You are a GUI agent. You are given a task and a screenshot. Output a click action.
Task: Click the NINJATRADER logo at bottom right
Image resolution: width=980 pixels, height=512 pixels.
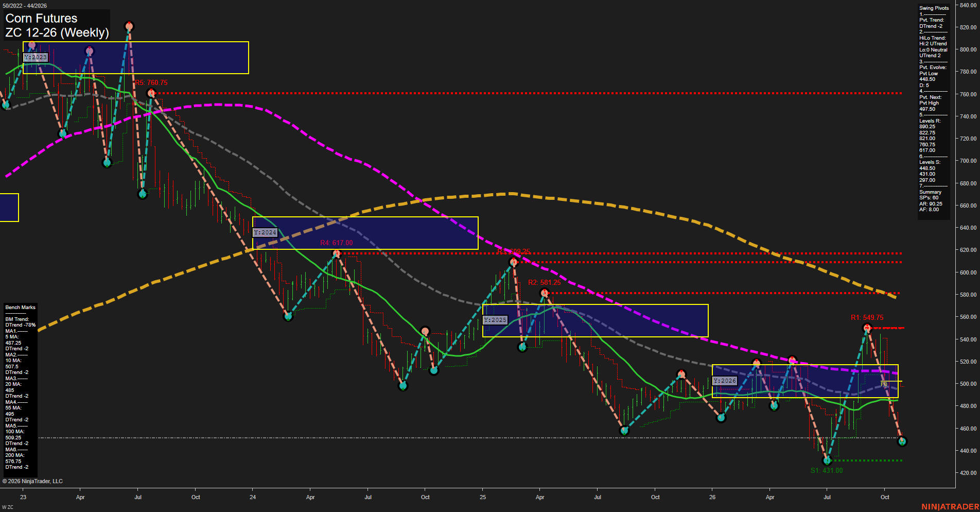950,507
